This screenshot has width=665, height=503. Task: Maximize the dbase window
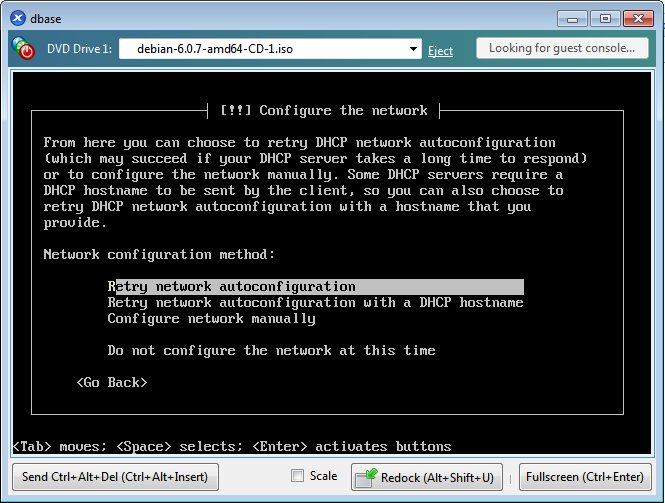click(605, 19)
